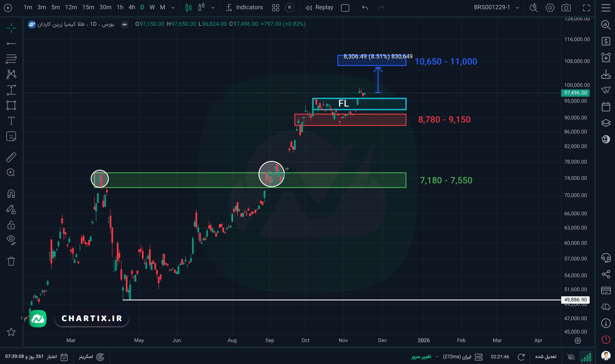
Task: Expand the chart style dropdown arrow
Action: pos(213,8)
